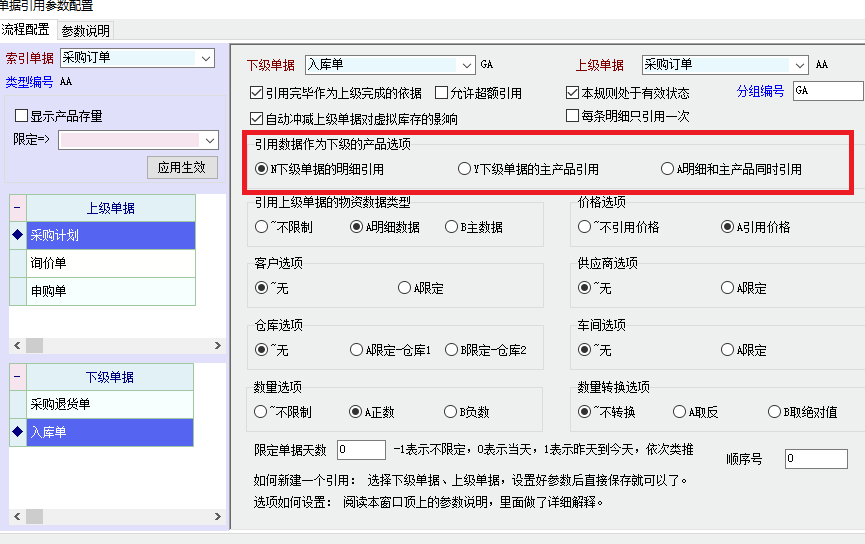Image resolution: width=865 pixels, height=544 pixels.
Task: Choose B负数 in 数量选项
Action: click(451, 411)
